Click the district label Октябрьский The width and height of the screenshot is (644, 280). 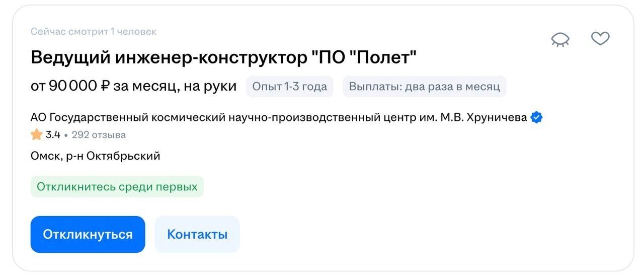pos(123,156)
